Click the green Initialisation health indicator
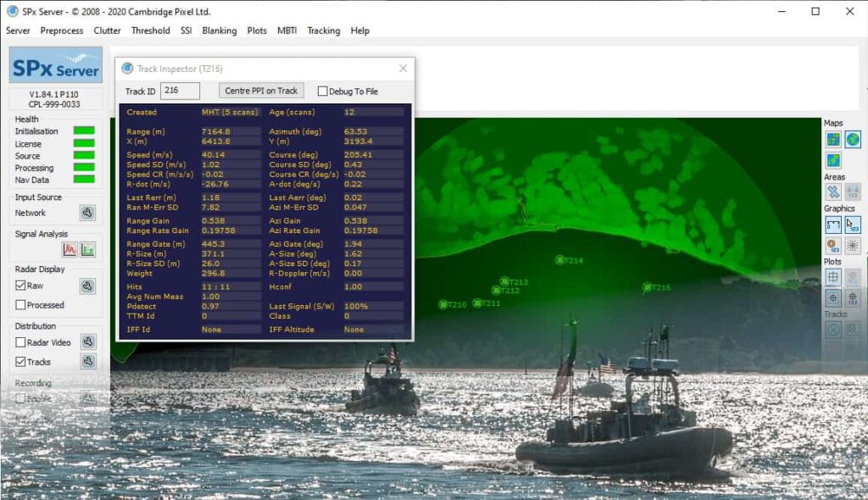Screen dimensions: 868x500 click(x=84, y=131)
